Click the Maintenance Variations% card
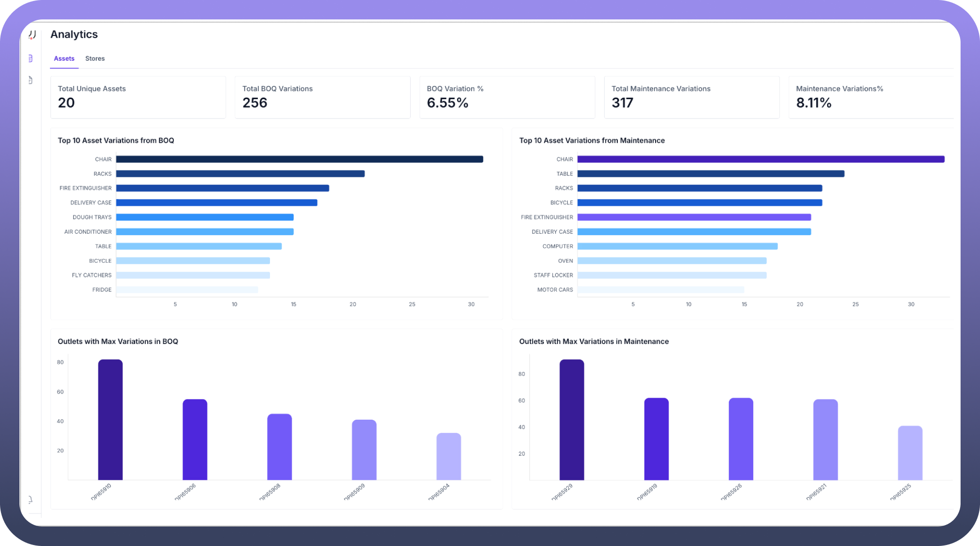This screenshot has height=546, width=980. pyautogui.click(x=871, y=97)
